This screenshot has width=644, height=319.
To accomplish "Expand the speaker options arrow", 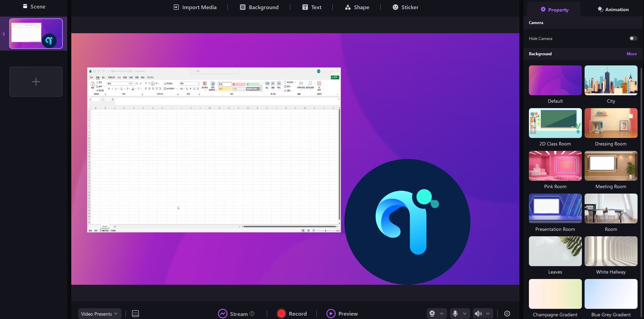I will (x=488, y=314).
